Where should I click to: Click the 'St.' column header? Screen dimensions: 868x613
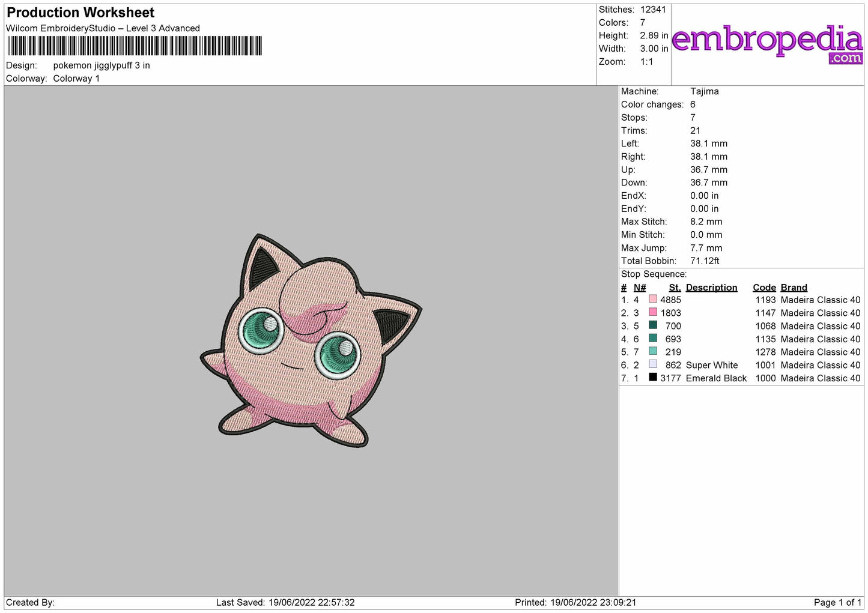(675, 288)
